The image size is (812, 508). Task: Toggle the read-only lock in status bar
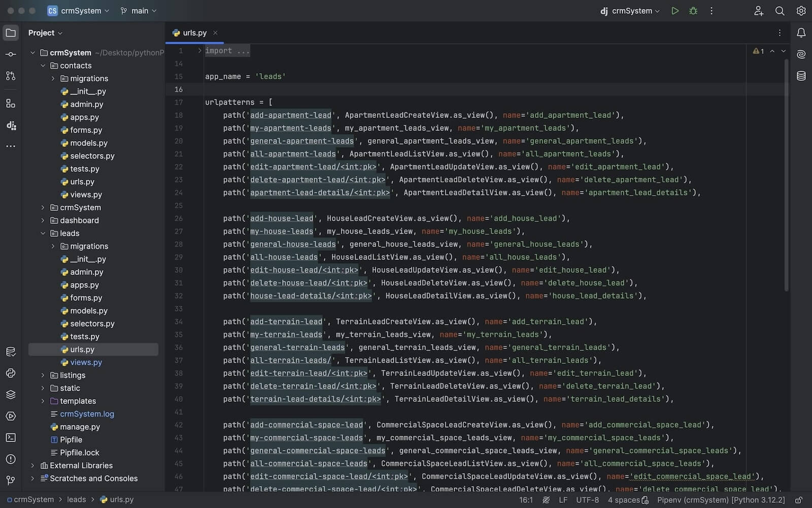pos(798,500)
